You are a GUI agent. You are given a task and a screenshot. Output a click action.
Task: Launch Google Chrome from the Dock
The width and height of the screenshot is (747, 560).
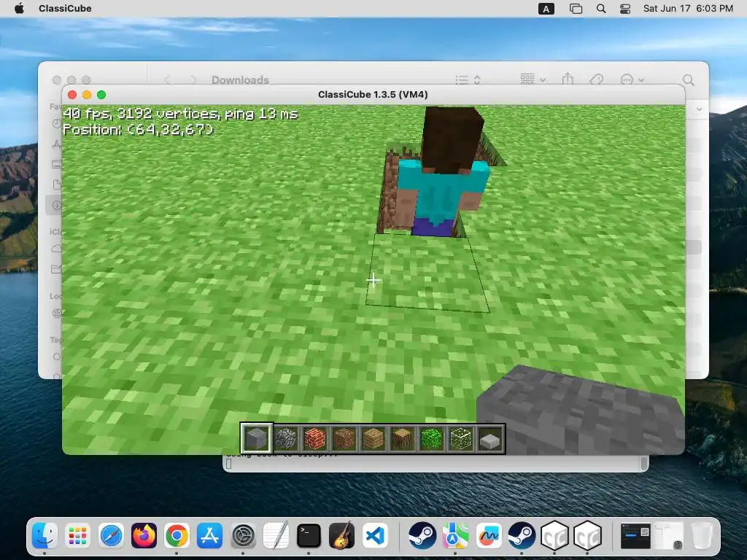(177, 536)
